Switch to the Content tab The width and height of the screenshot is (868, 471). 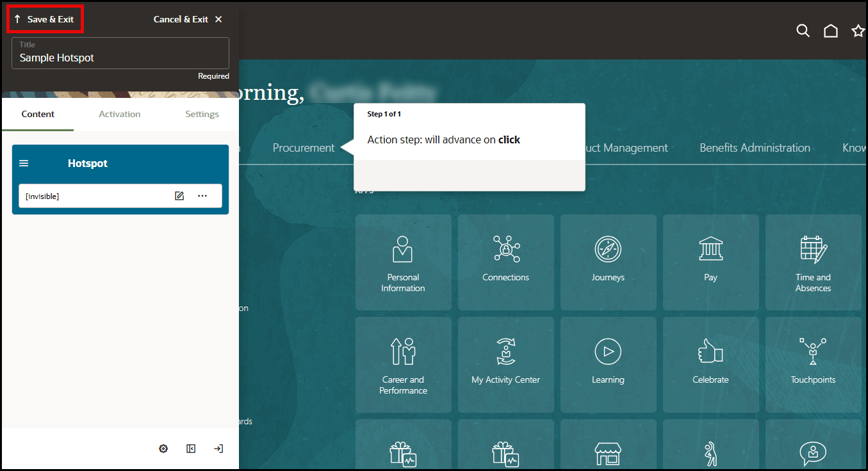point(38,114)
